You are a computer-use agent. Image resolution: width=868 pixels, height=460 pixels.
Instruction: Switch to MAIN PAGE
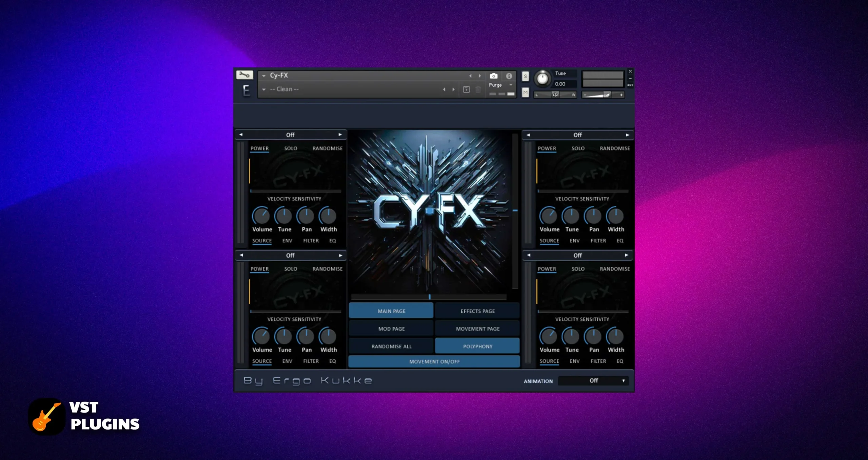(391, 311)
